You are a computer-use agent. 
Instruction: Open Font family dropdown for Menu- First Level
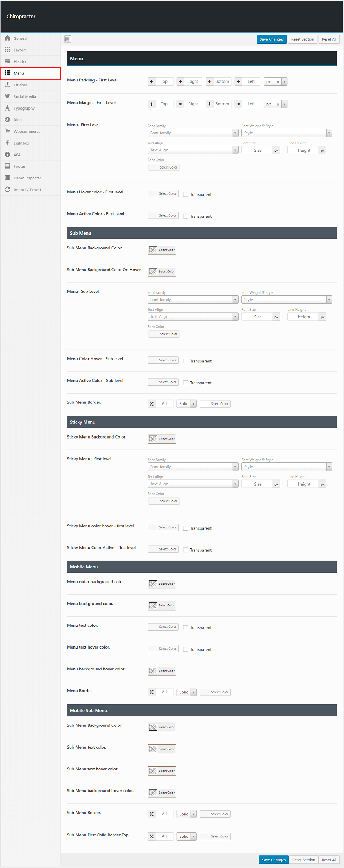tap(193, 133)
